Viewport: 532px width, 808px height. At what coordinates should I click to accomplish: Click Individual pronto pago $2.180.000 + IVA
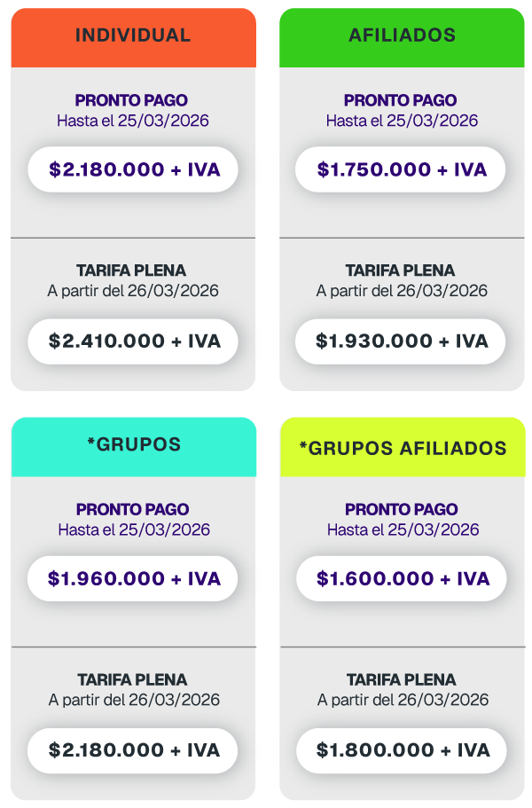(133, 169)
